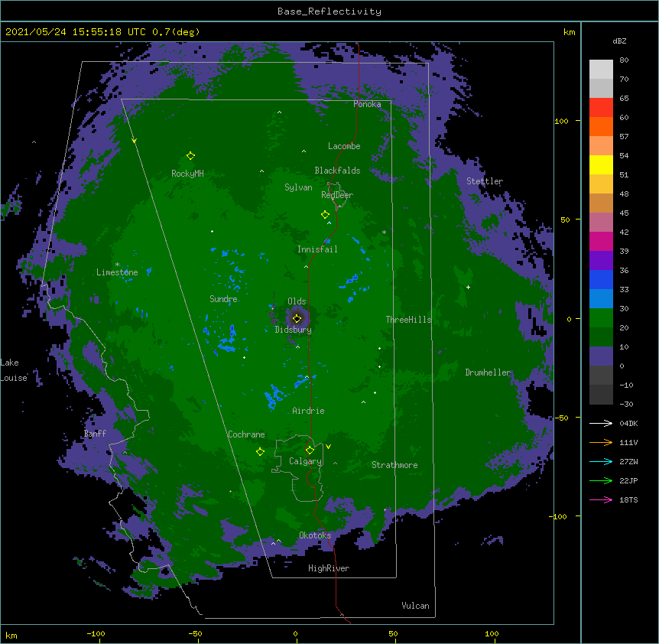The image size is (659, 644).
Task: Click the magenta arrow icon for 18TS
Action: (x=601, y=499)
